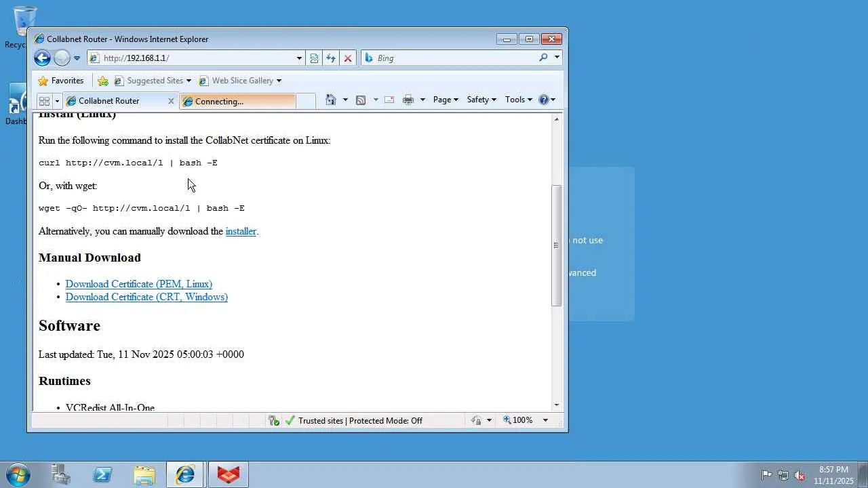868x488 pixels.
Task: Open a new blank tab
Action: point(306,101)
